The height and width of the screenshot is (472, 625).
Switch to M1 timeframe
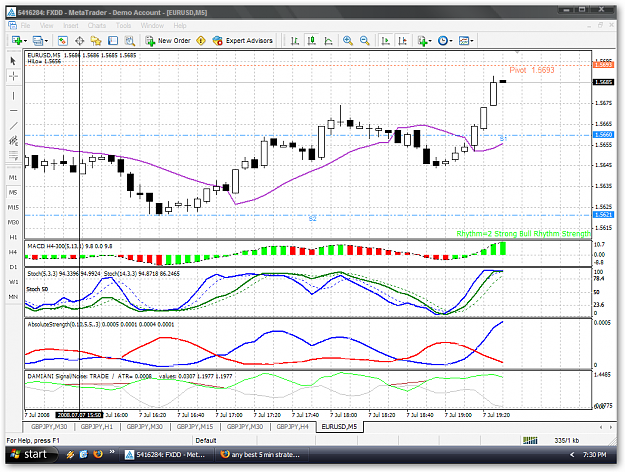(13, 177)
